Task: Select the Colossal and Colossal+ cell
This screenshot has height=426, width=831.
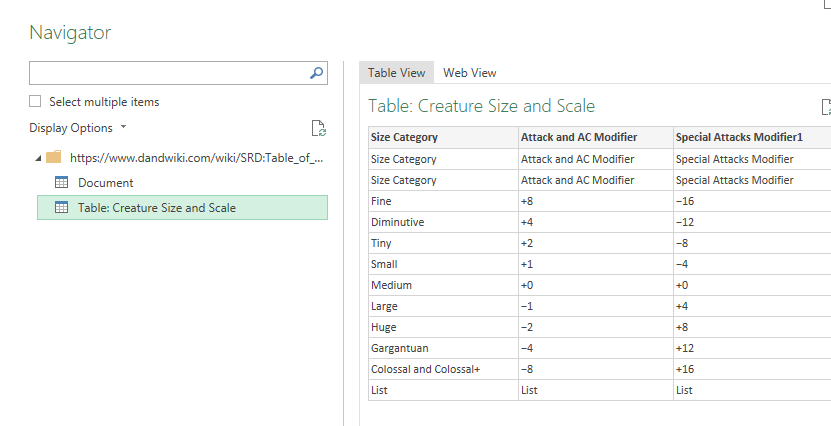Action: [425, 370]
